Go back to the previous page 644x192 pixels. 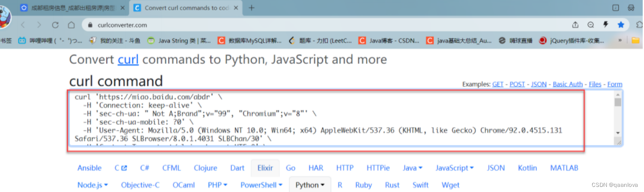23,25
